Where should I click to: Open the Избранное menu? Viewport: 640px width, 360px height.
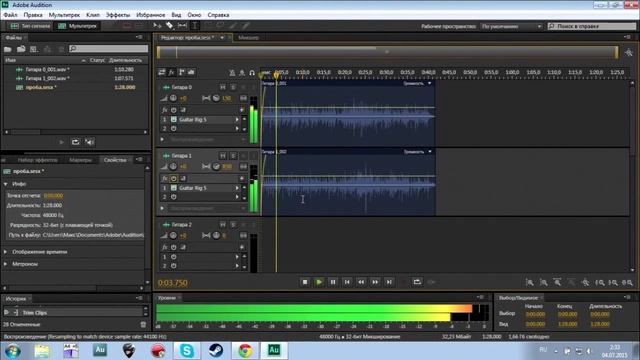[x=151, y=15]
